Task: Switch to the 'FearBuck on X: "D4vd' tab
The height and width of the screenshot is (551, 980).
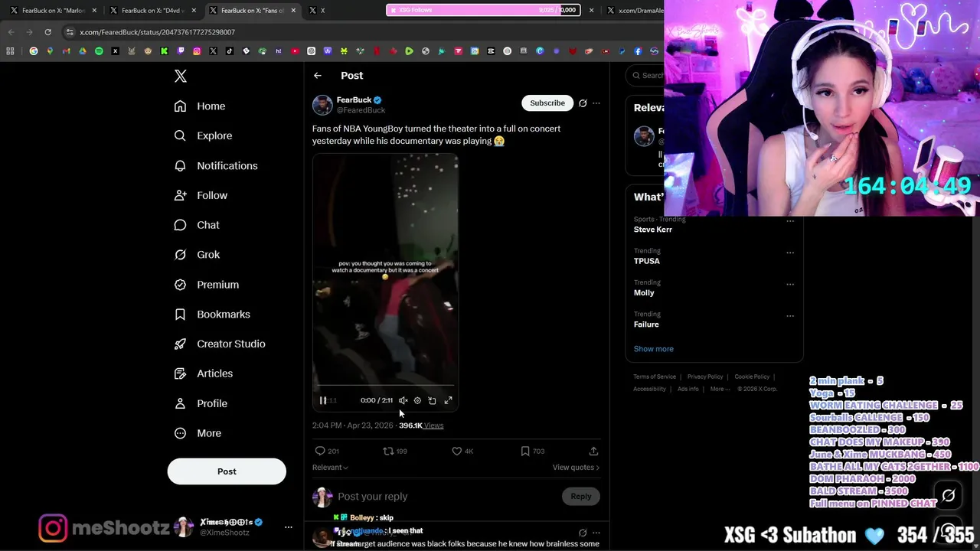Action: pos(151,11)
